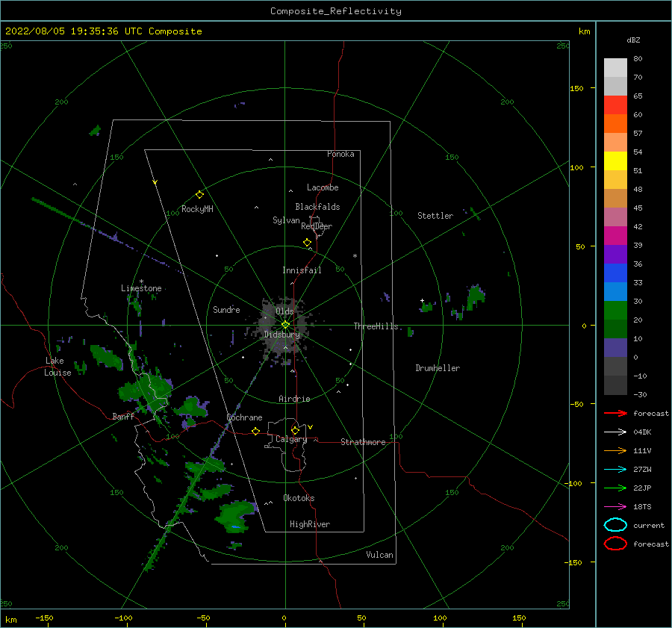Select the 80 dBZ light gray swatch
This screenshot has height=628, width=672.
click(x=615, y=68)
